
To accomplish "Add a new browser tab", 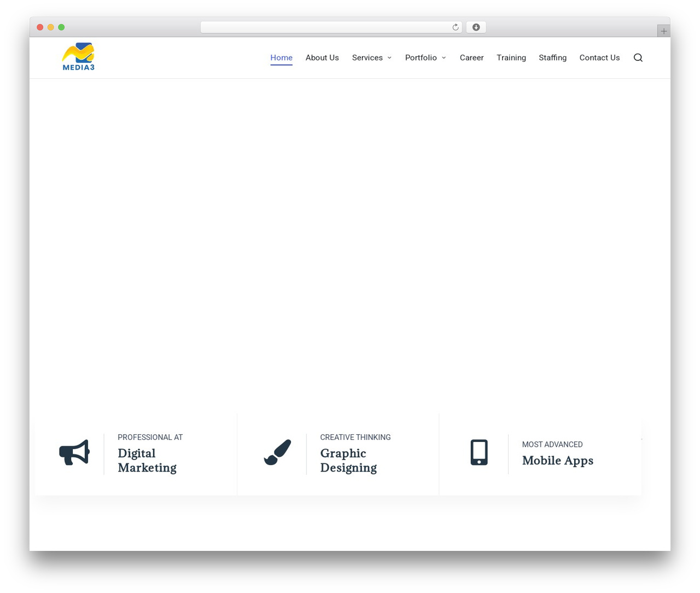I will [x=663, y=31].
